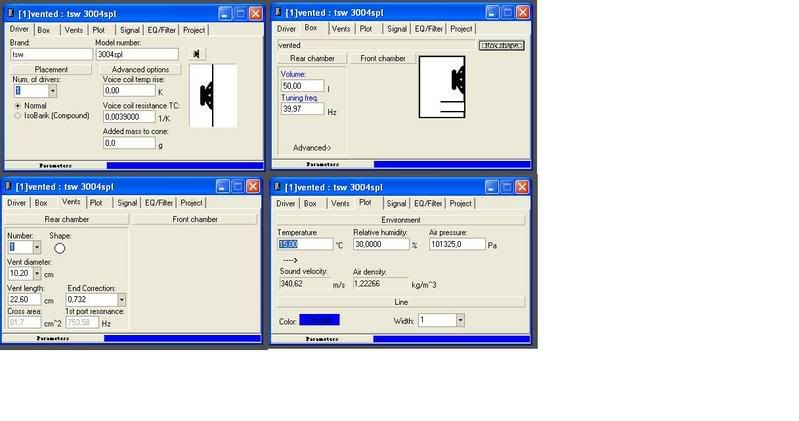Click the Advanced-> link in the Box window
The height and width of the screenshot is (421, 799).
pyautogui.click(x=312, y=148)
